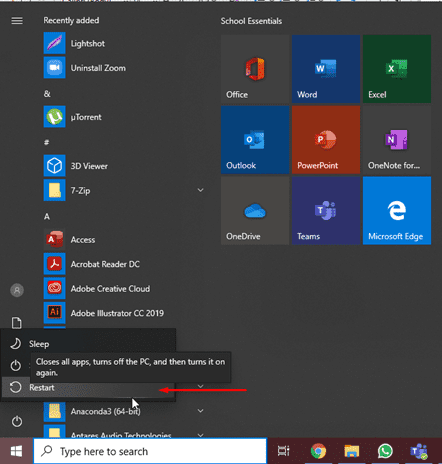Open the OneDrive tile
The image size is (442, 464).
[x=255, y=211]
